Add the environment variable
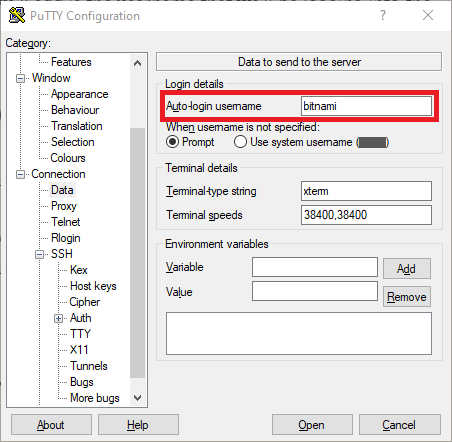Screen dimensions: 452x442 (x=407, y=269)
